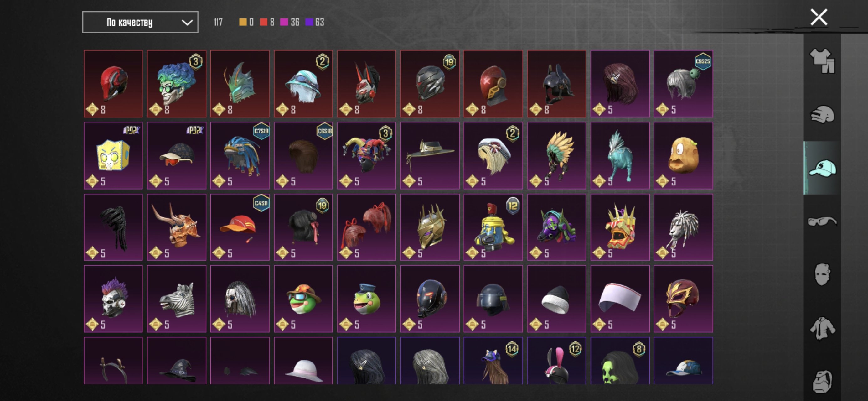Pick the frog with police hat item
The height and width of the screenshot is (401, 868).
coord(367,299)
